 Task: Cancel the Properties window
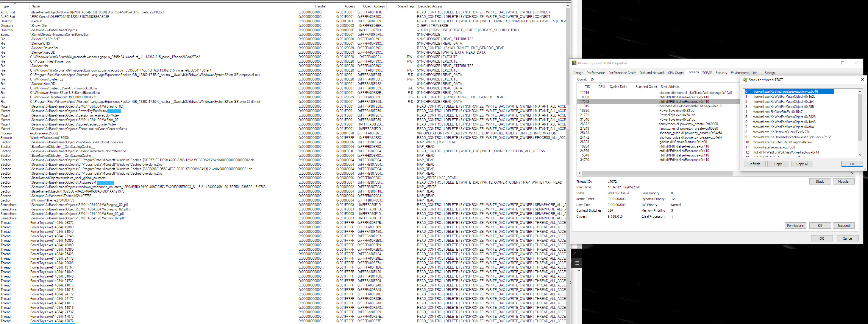(x=847, y=238)
